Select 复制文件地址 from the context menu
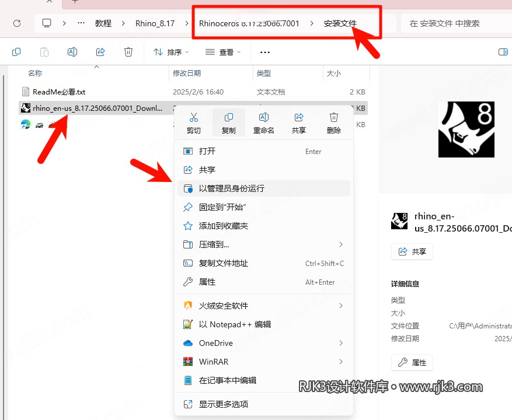Viewport: 512px width, 420px height. 264,263
